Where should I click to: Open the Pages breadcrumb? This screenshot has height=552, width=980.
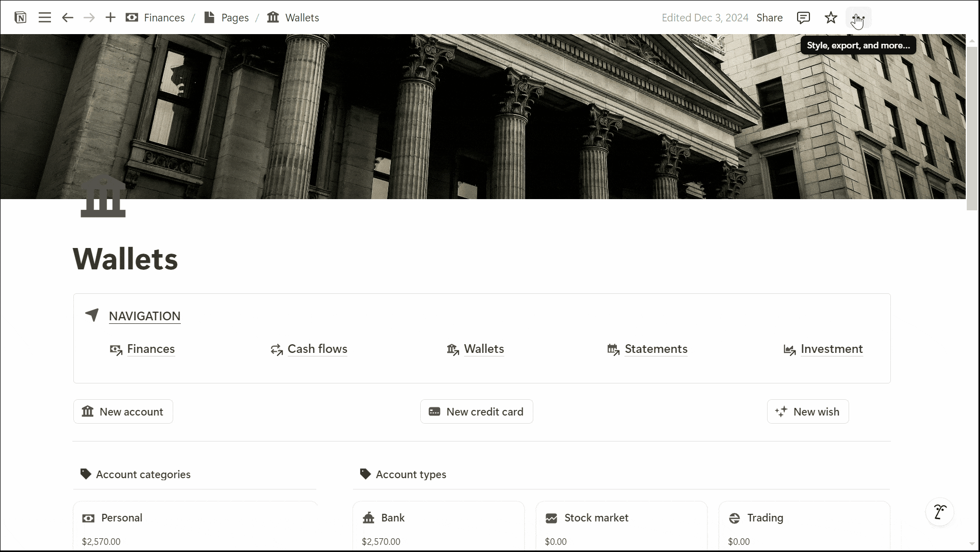[226, 18]
